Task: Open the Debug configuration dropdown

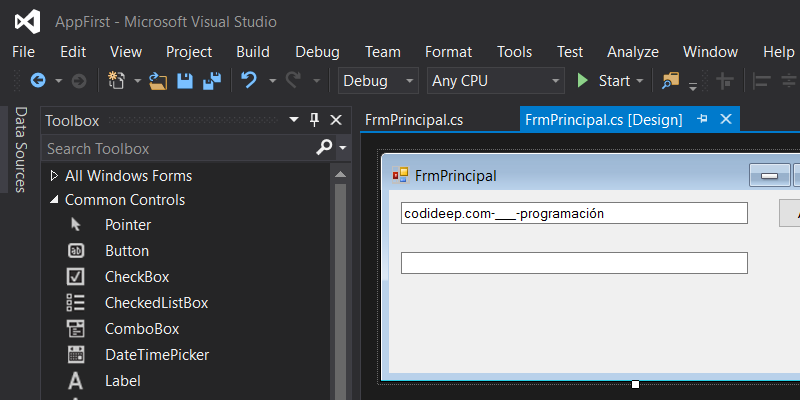Action: pyautogui.click(x=378, y=81)
